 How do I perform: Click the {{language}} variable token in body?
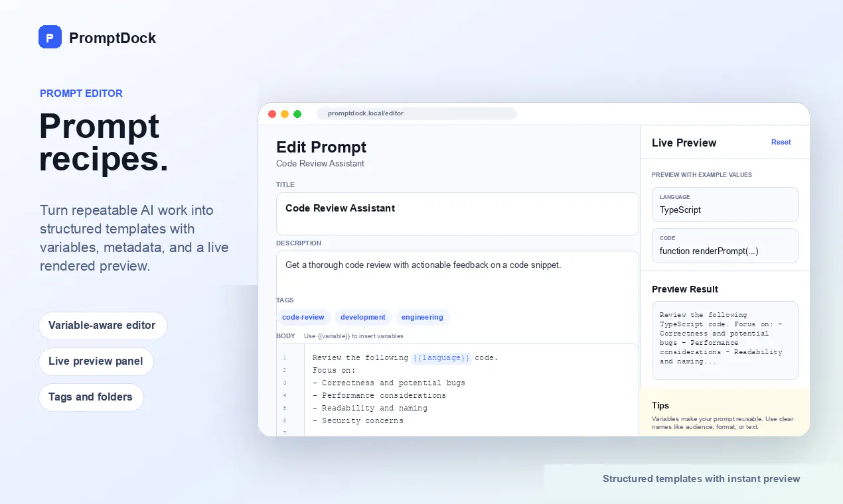[441, 358]
